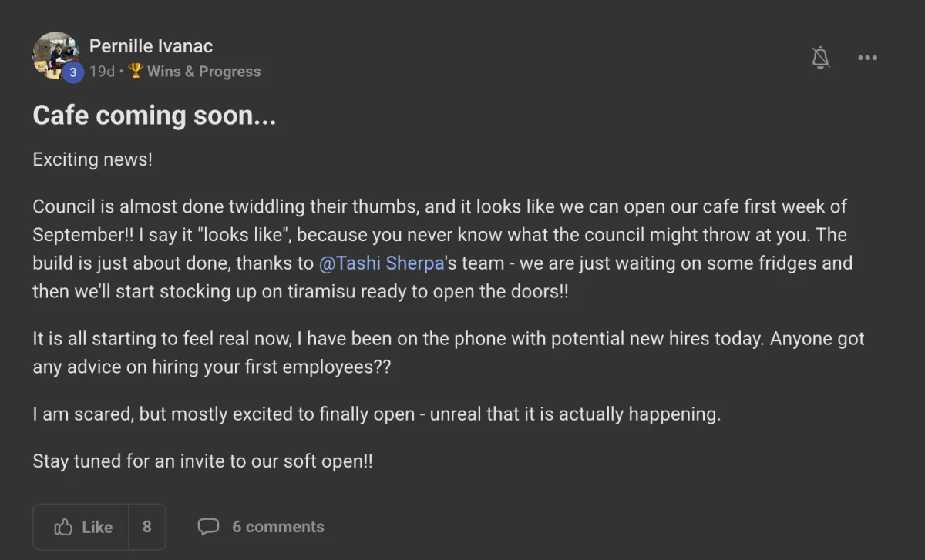925x560 pixels.
Task: Click the 19d post timestamp
Action: (102, 72)
